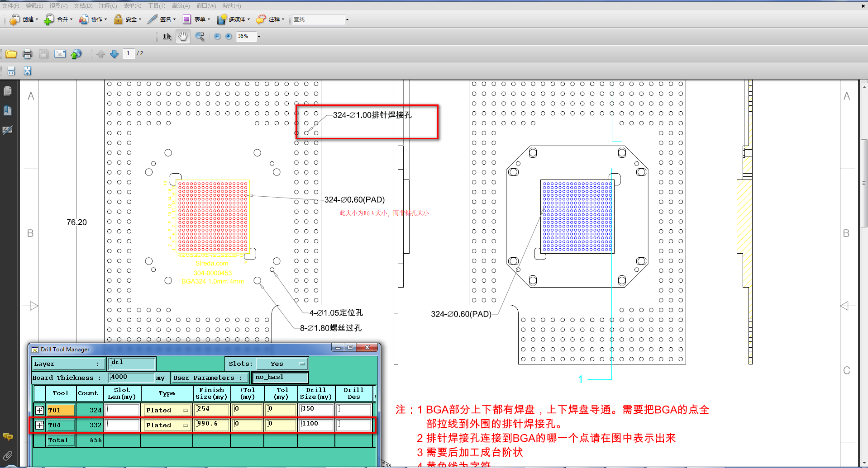Zoom in with the plus button

(229, 37)
